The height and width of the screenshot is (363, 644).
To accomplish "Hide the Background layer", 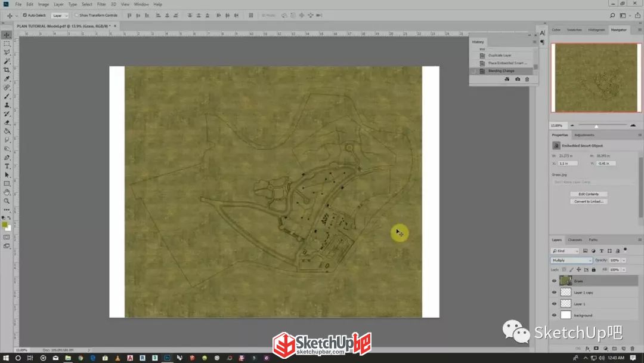I will [554, 315].
